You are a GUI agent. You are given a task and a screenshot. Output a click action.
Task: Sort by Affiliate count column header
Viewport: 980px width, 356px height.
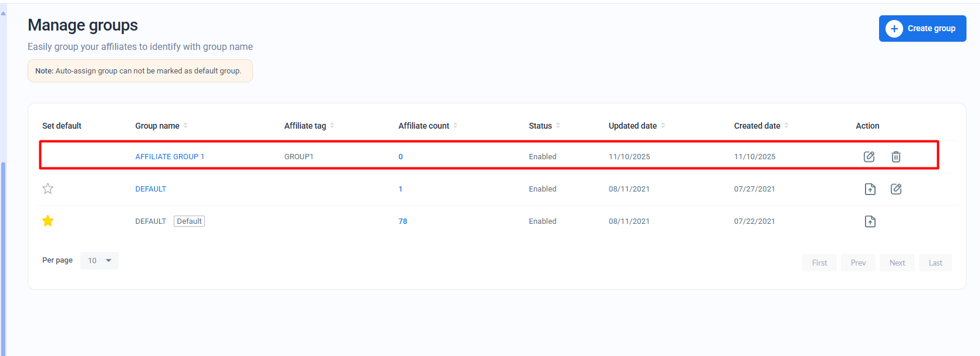click(424, 126)
